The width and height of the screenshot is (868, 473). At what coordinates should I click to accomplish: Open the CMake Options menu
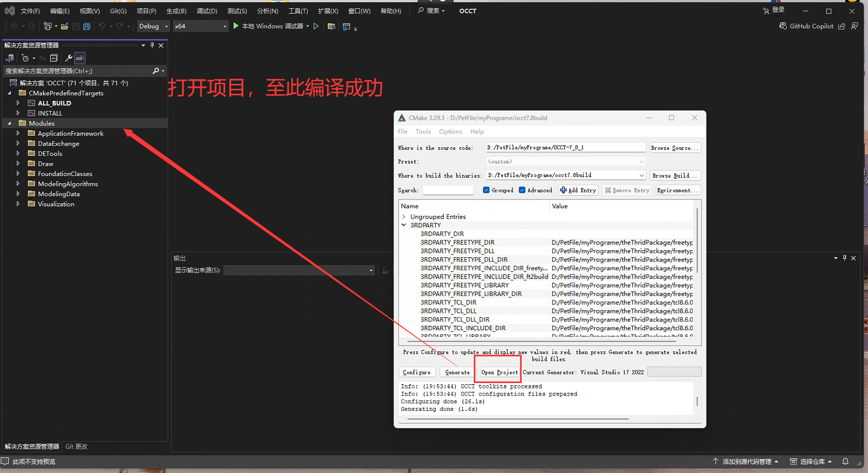450,131
